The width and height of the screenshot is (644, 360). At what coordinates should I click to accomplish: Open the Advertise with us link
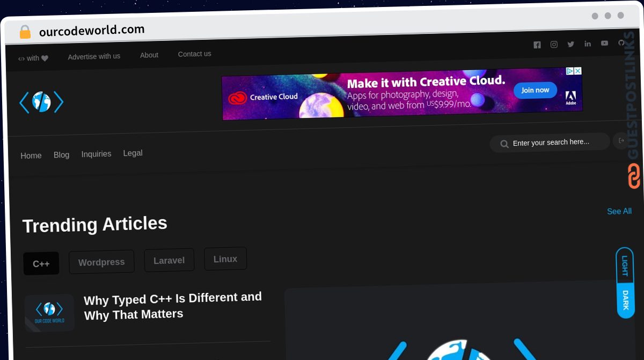click(94, 56)
